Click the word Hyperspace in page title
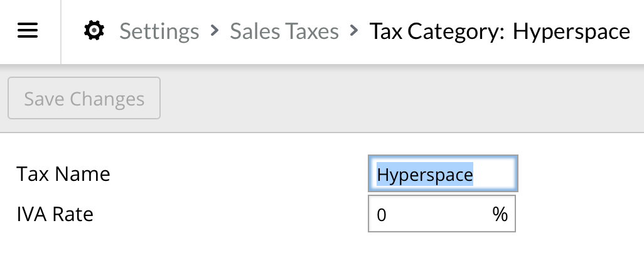 [x=571, y=31]
